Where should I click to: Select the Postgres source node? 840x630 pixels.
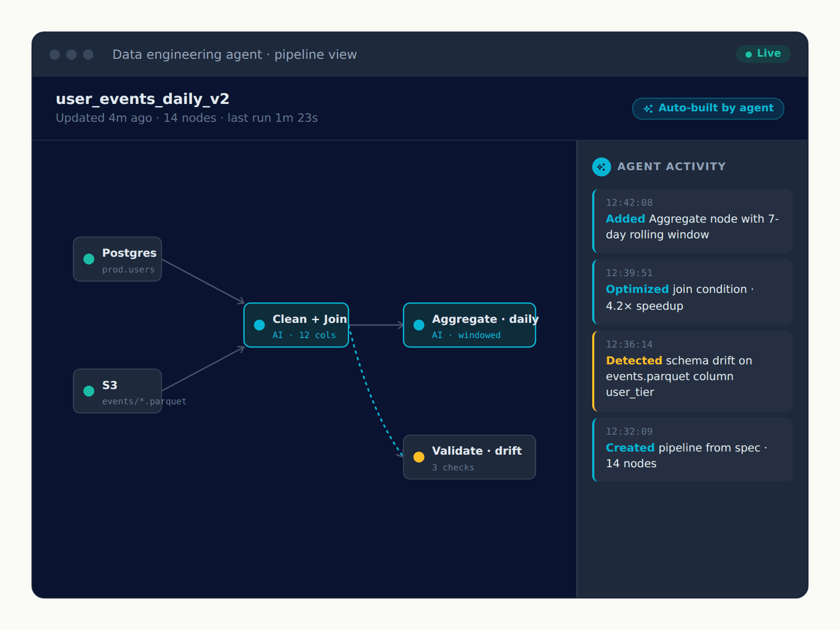(x=118, y=259)
